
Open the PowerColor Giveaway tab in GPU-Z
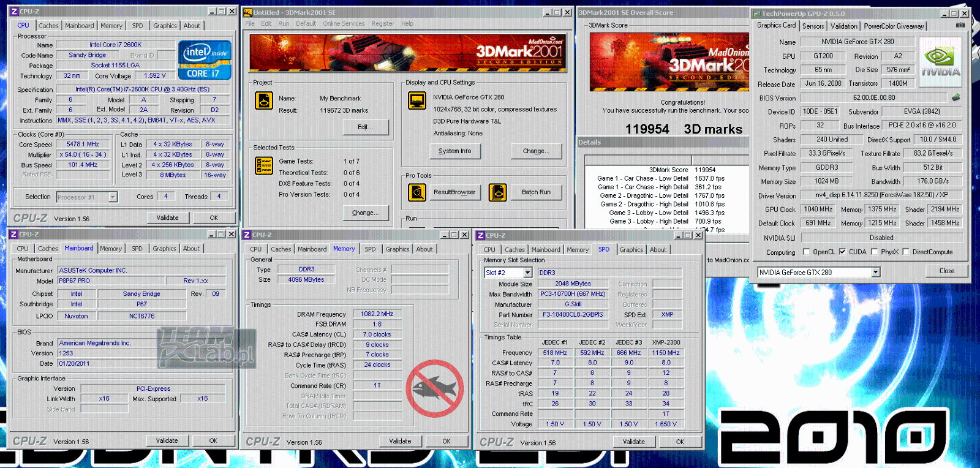point(894,26)
